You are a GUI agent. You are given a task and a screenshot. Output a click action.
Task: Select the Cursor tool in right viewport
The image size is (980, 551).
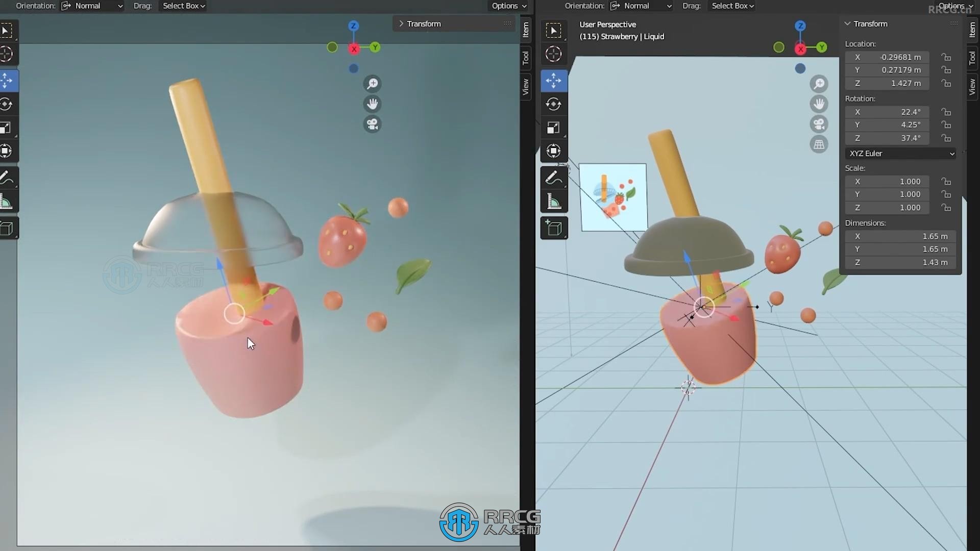(x=554, y=54)
